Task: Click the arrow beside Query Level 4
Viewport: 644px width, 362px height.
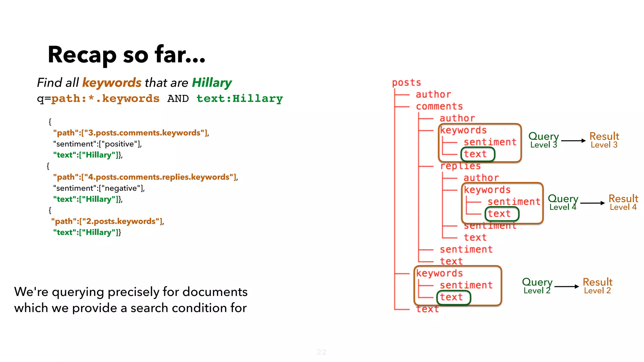Action: coord(592,203)
